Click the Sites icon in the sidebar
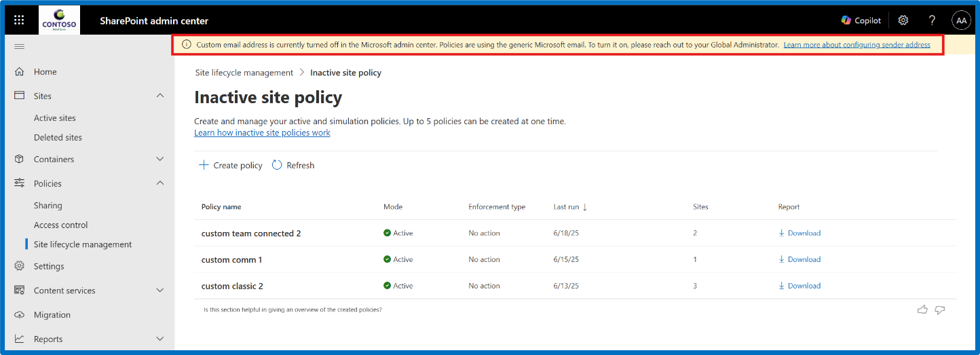Screen dimensions: 980x355 click(x=19, y=96)
